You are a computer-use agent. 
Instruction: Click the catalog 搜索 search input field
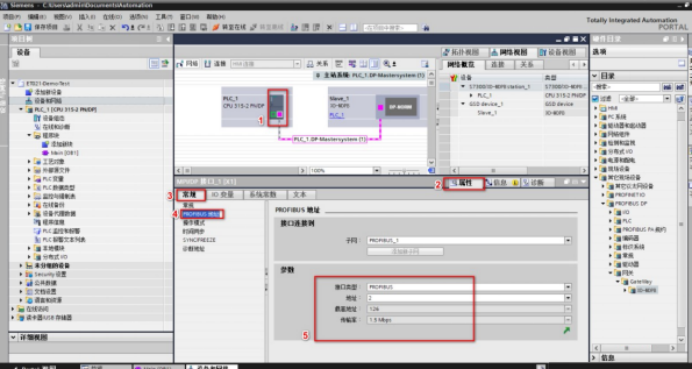click(x=626, y=87)
